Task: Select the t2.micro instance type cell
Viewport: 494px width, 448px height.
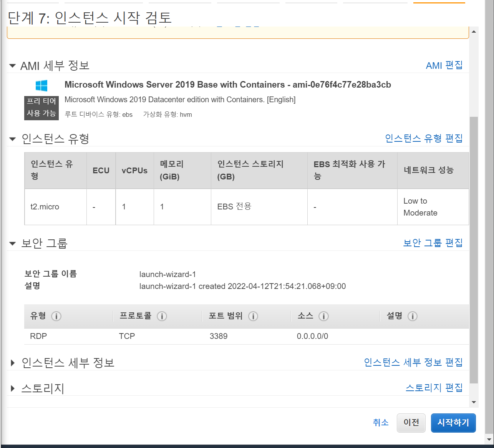Action: [x=56, y=207]
